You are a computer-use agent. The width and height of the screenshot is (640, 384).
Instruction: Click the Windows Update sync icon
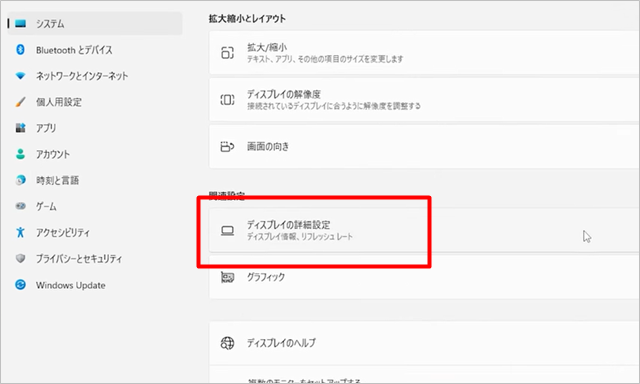20,284
